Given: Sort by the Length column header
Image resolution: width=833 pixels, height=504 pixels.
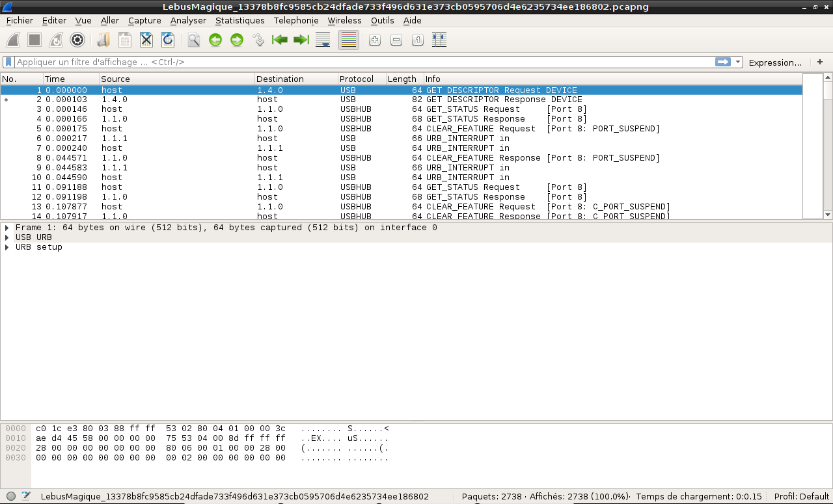Looking at the screenshot, I should coord(405,79).
